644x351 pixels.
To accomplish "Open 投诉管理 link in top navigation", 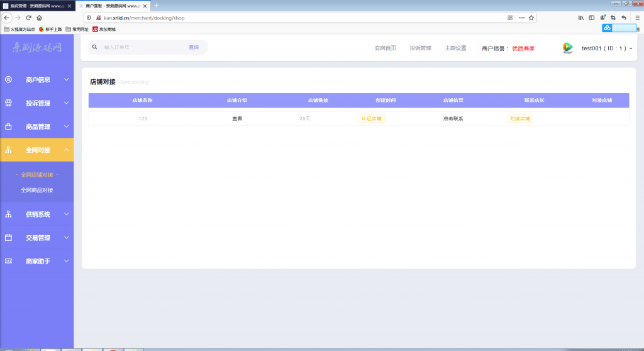I will (420, 48).
